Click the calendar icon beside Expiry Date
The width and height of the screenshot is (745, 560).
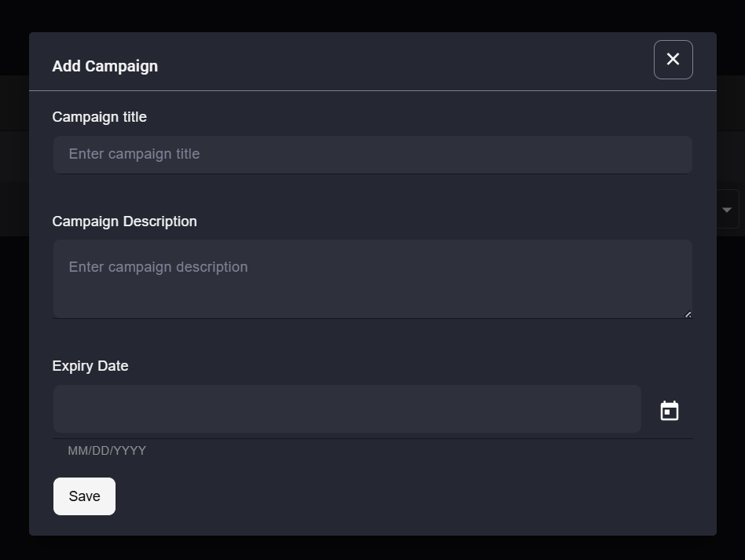(x=669, y=411)
